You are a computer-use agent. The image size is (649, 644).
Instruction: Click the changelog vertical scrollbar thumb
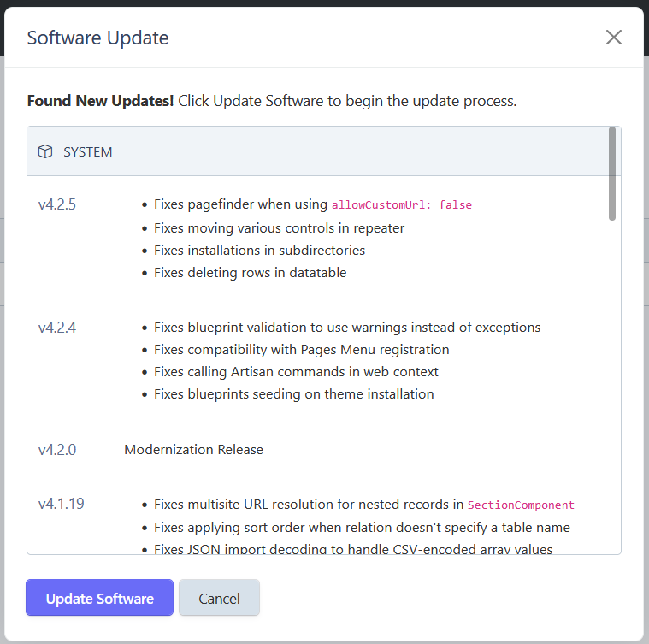611,173
